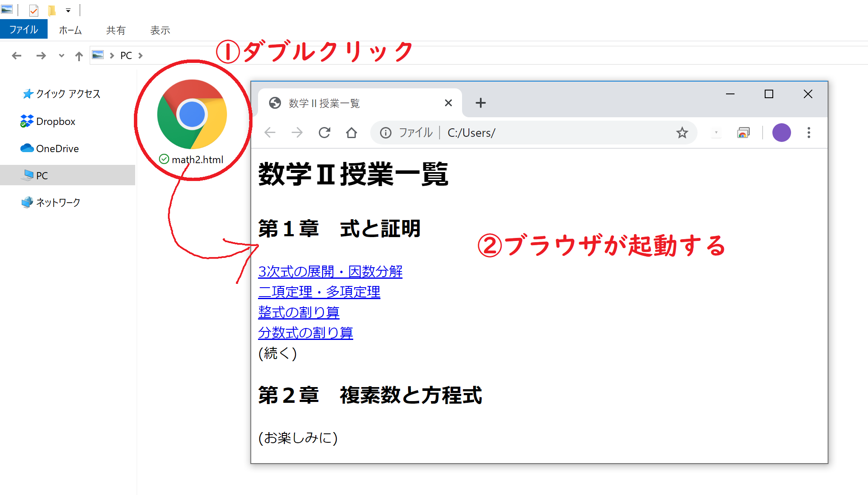Go up one folder level in Explorer

(79, 56)
